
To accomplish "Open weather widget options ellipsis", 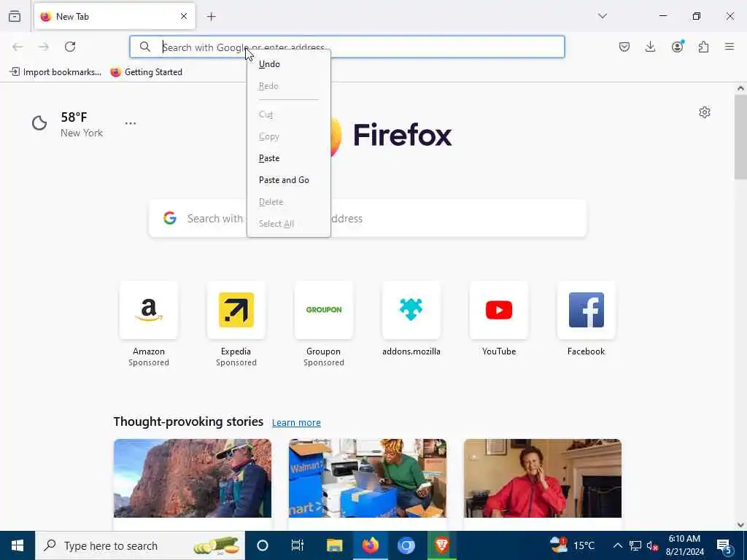I will (x=131, y=123).
